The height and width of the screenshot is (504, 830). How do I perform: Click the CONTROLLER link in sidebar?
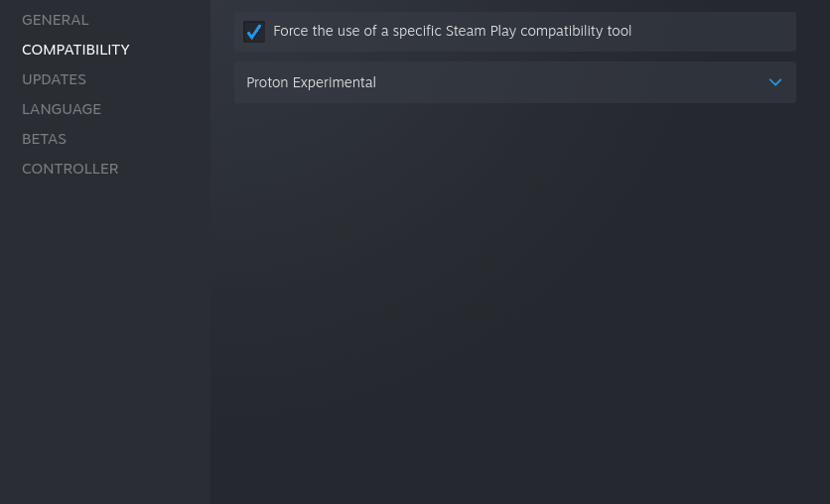[x=69, y=169]
